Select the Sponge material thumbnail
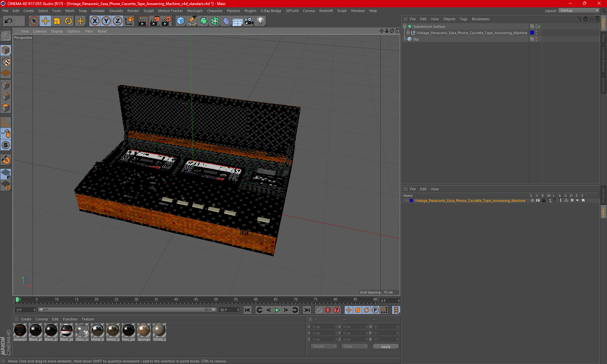This screenshot has height=364, width=607. pos(144,332)
